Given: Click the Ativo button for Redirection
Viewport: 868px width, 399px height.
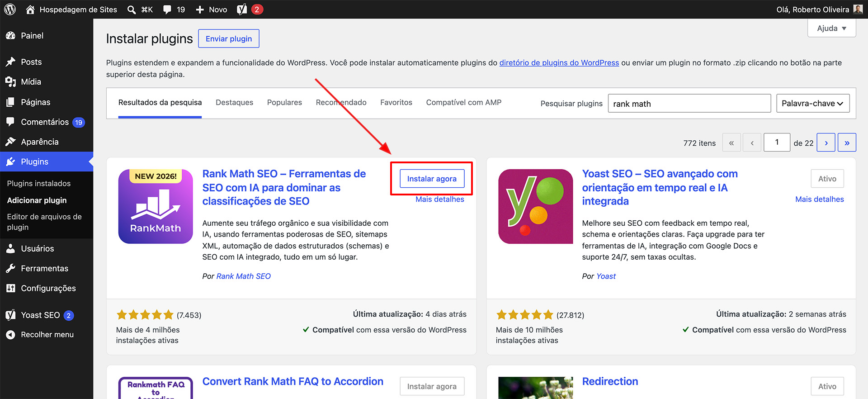Looking at the screenshot, I should tap(827, 386).
